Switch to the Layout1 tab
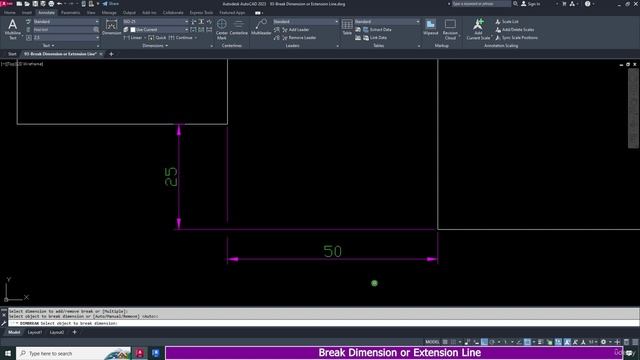Image resolution: width=640 pixels, height=360 pixels. point(35,332)
